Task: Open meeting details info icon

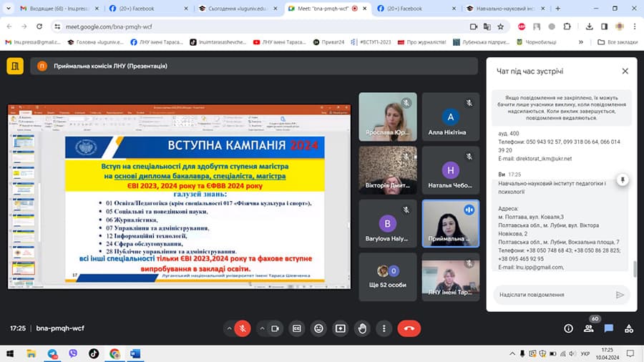Action: tap(568, 328)
